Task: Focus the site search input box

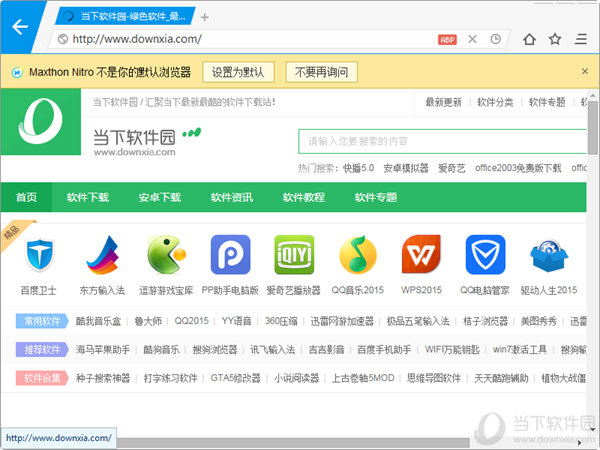Action: tap(442, 141)
